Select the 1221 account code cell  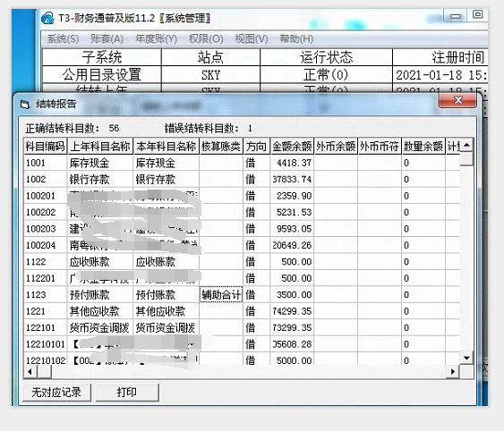(x=46, y=311)
